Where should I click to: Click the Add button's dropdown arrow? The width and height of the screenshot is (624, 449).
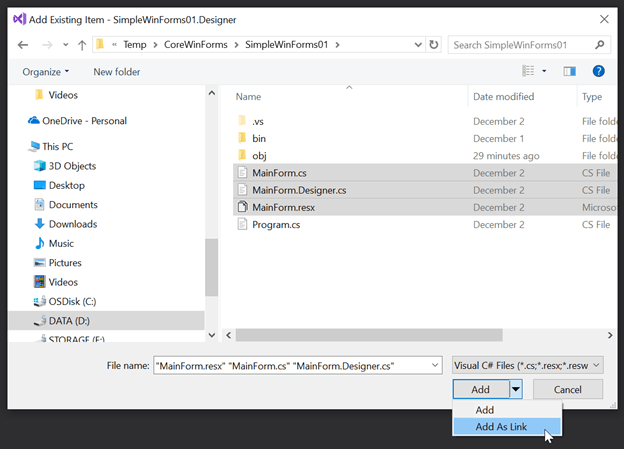click(x=516, y=389)
